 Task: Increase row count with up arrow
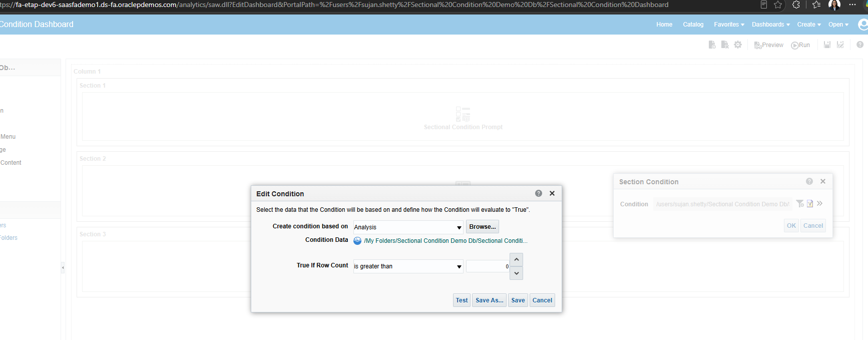coord(517,259)
